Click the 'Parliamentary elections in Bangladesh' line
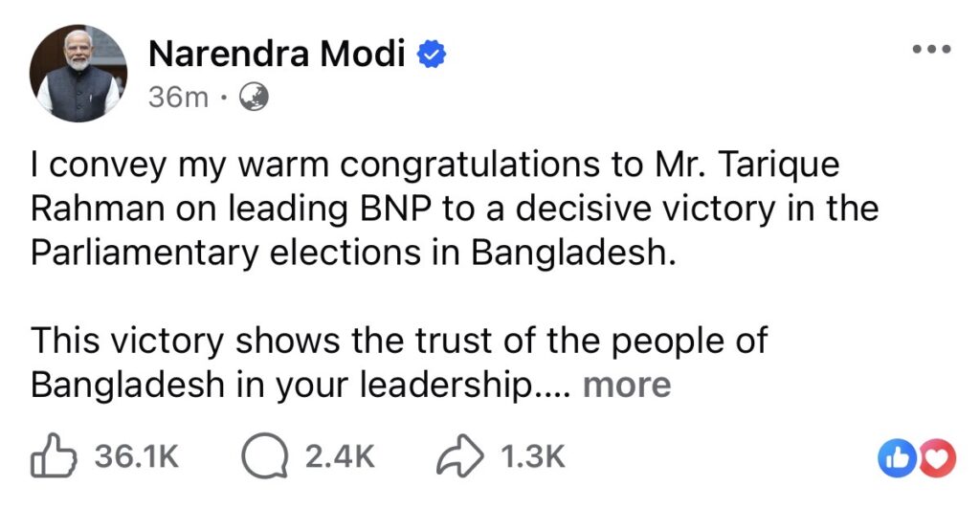 coord(352,253)
